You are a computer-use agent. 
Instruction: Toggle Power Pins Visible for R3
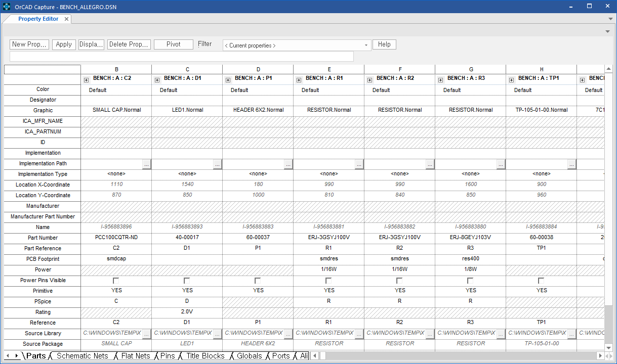tap(470, 281)
